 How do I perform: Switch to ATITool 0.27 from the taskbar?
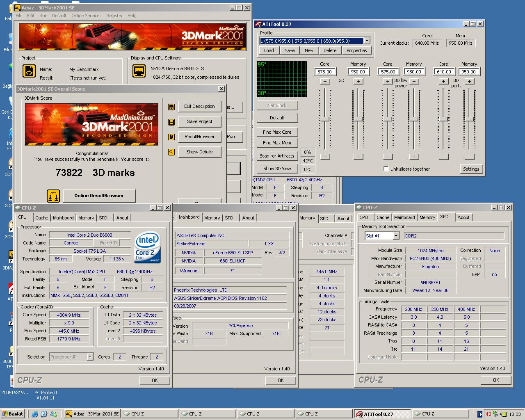click(382, 414)
